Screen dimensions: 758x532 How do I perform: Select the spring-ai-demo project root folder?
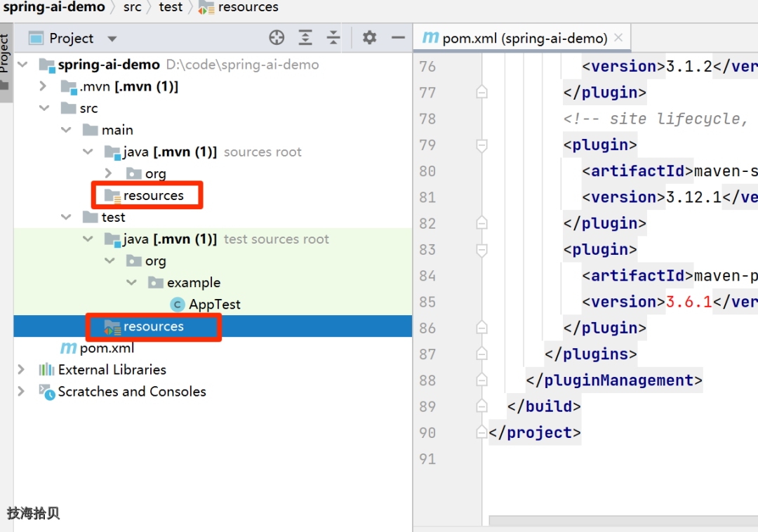point(109,65)
